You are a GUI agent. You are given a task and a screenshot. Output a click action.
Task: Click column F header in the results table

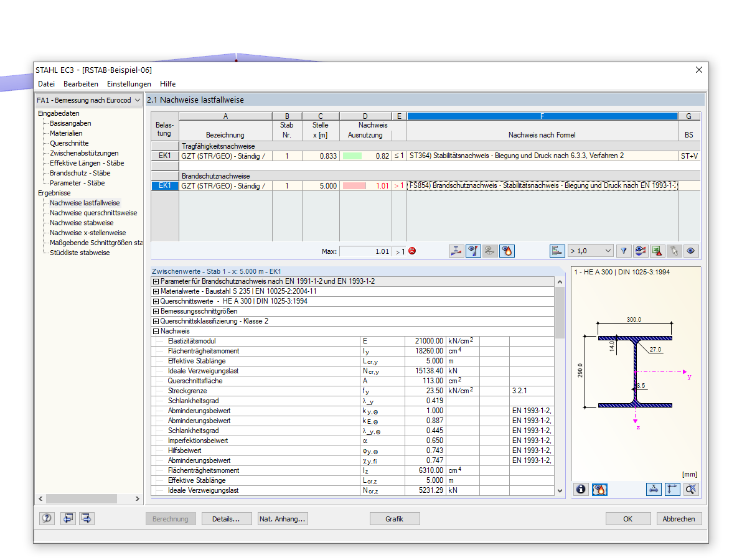[542, 116]
